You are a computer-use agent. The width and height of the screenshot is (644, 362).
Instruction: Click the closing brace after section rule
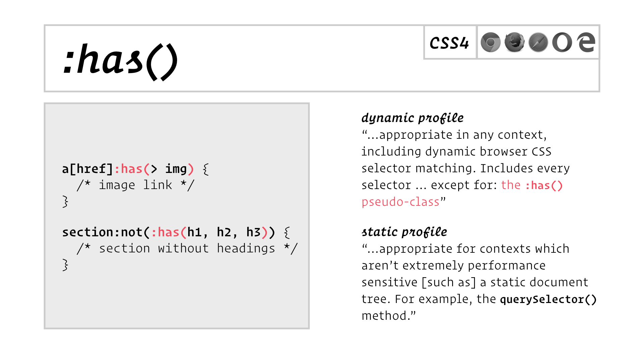click(65, 265)
